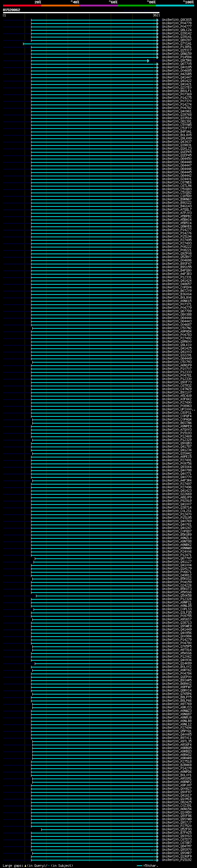The image size is (197, 868).
Task: Click the AV520062 query label
Action: [x=11, y=10]
